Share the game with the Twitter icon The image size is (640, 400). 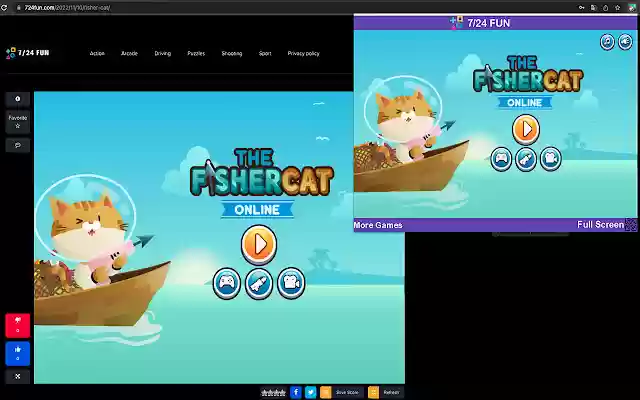click(x=311, y=392)
